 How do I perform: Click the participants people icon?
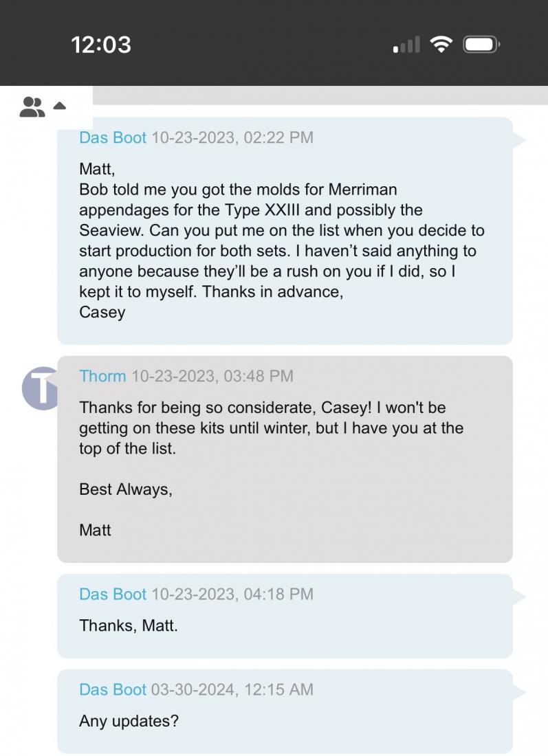(32, 107)
